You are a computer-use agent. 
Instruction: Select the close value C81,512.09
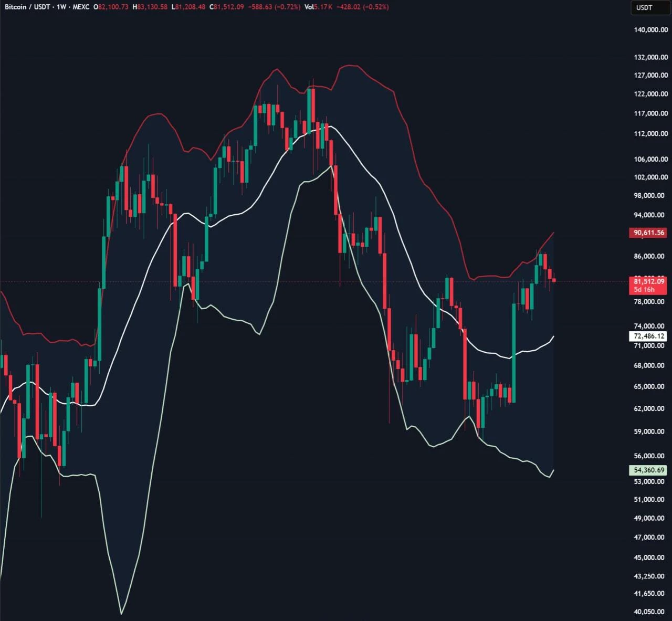[x=226, y=7]
